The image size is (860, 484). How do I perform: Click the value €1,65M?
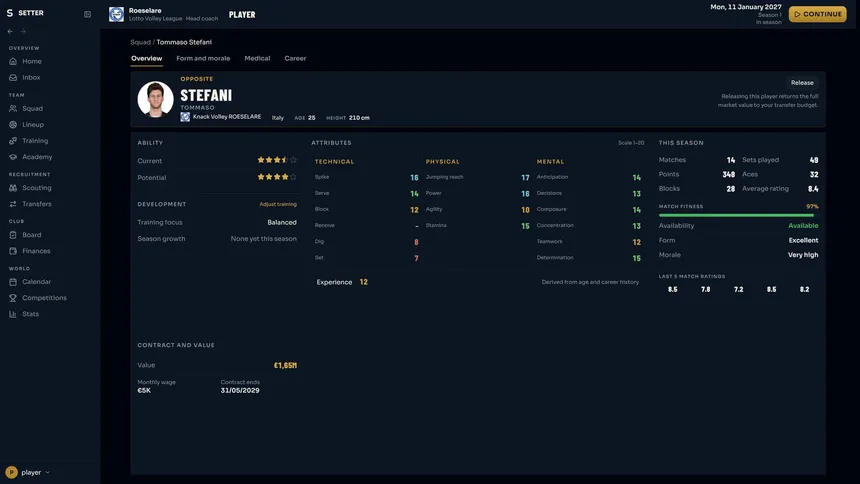285,365
